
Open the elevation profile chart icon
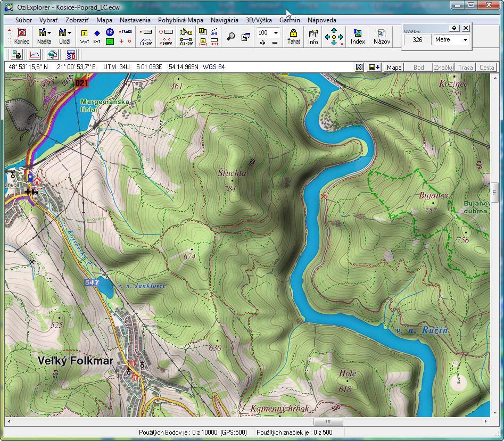pyautogui.click(x=35, y=54)
